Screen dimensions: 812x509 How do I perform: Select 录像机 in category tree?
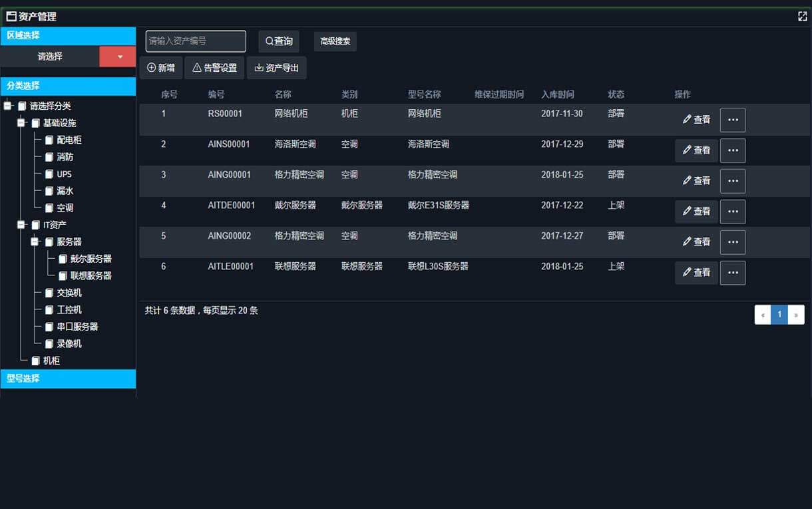point(69,343)
